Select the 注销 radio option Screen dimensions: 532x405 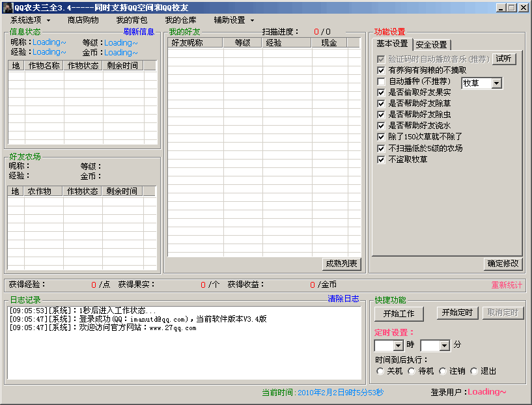click(x=442, y=371)
